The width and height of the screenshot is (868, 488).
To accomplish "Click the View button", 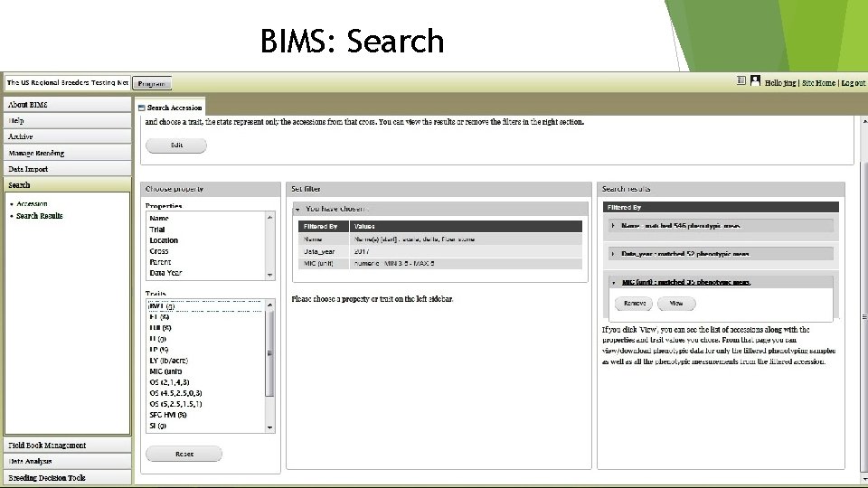I will pyautogui.click(x=676, y=304).
